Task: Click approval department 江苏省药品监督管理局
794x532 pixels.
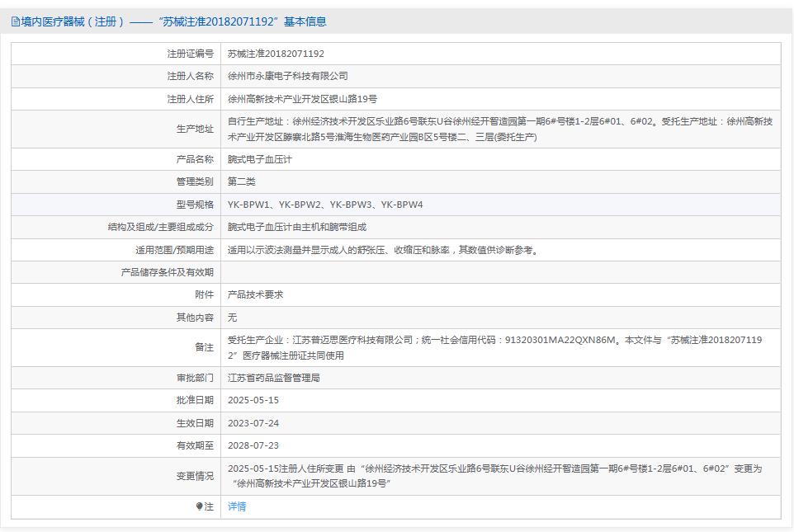Action: (x=273, y=378)
